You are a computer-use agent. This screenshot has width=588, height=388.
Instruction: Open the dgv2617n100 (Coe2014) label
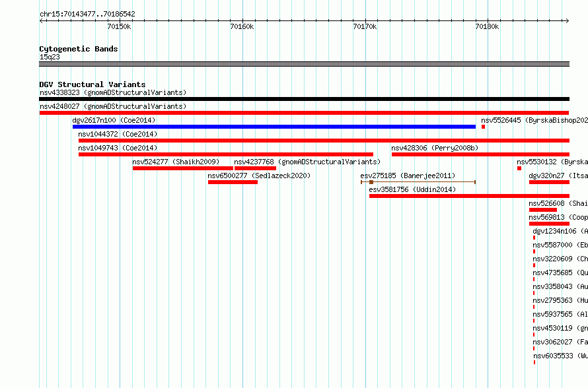coord(114,120)
